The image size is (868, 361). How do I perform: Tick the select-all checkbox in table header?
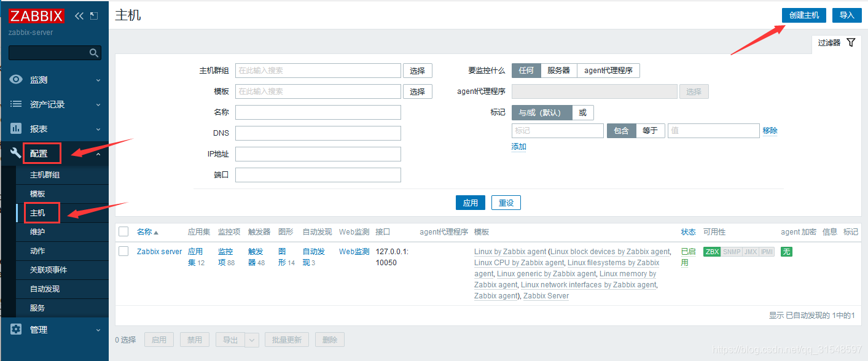(x=123, y=231)
